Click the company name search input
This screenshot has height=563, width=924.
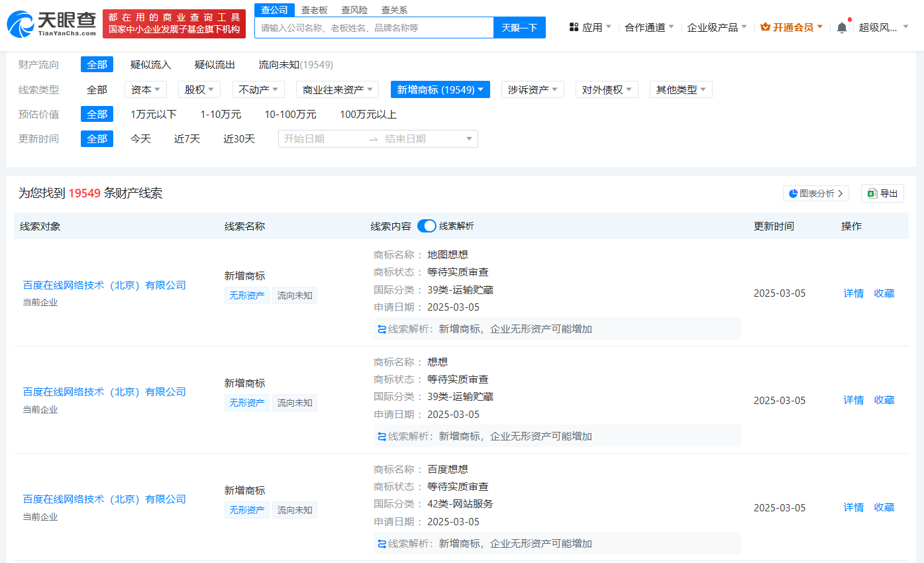(374, 28)
